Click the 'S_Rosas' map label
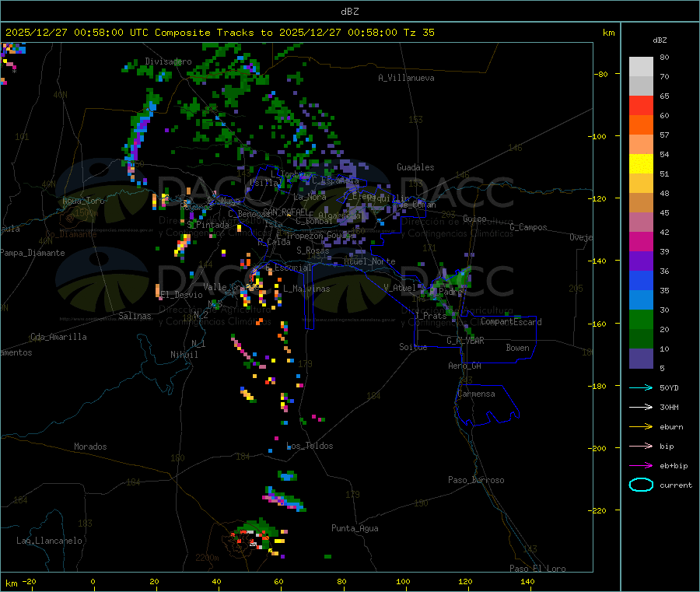This screenshot has height=592, width=700. click(313, 250)
